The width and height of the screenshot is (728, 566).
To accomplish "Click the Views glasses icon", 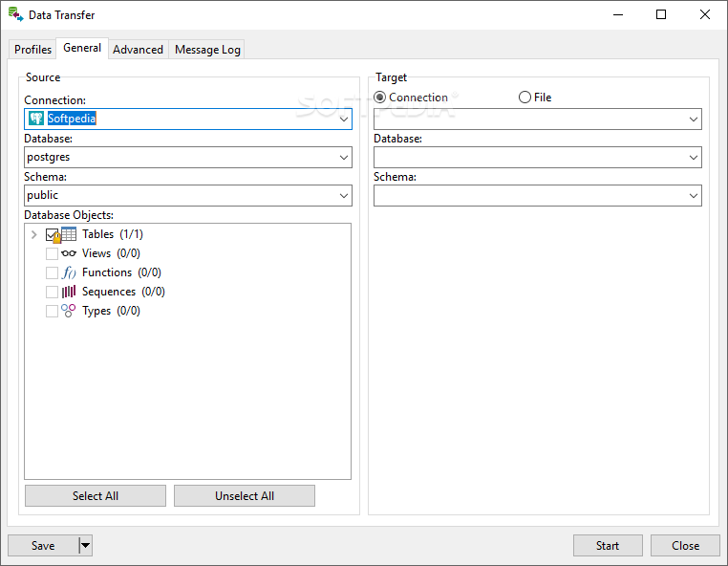I will click(69, 253).
